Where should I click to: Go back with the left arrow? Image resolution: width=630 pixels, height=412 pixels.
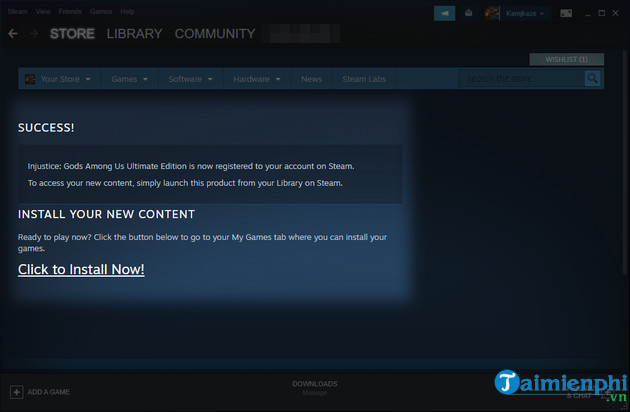click(x=13, y=34)
